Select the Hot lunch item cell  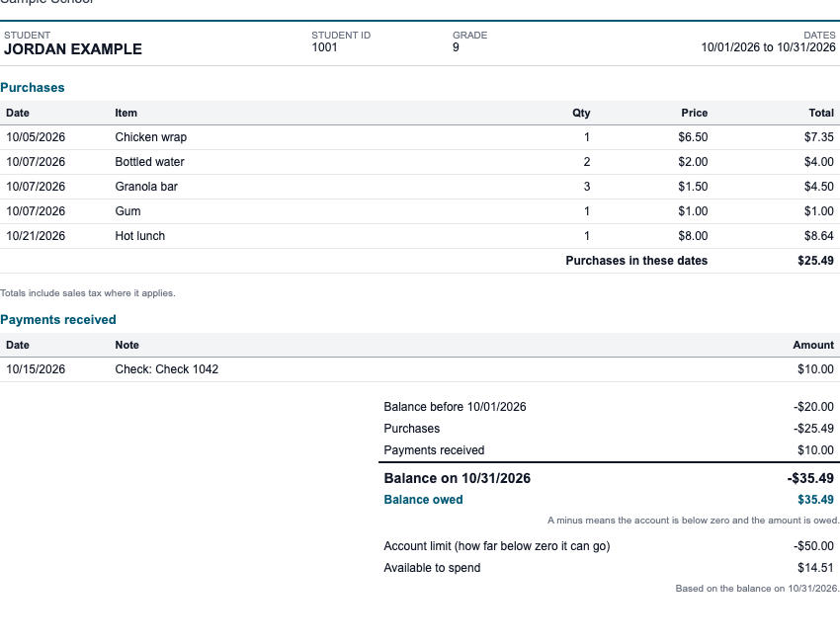tap(139, 236)
